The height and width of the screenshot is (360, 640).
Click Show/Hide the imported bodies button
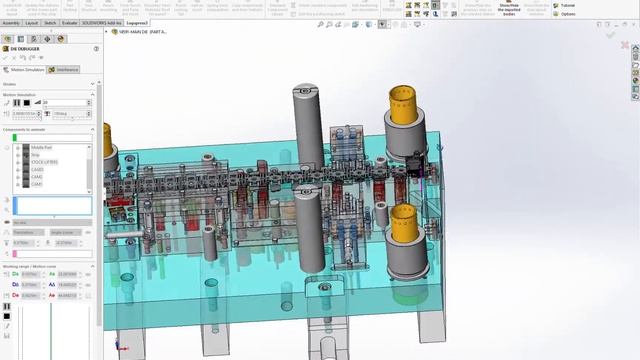(509, 9)
